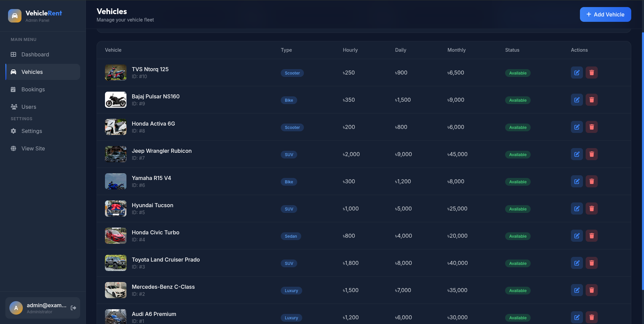Edit the Honda Civic Turbo vehicle
Screen dimensions: 644x324
click(577, 236)
